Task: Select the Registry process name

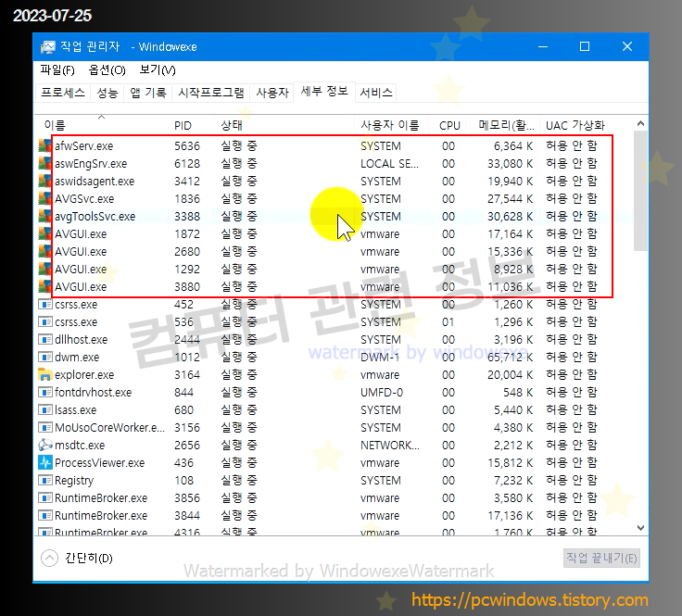Action: (x=74, y=481)
